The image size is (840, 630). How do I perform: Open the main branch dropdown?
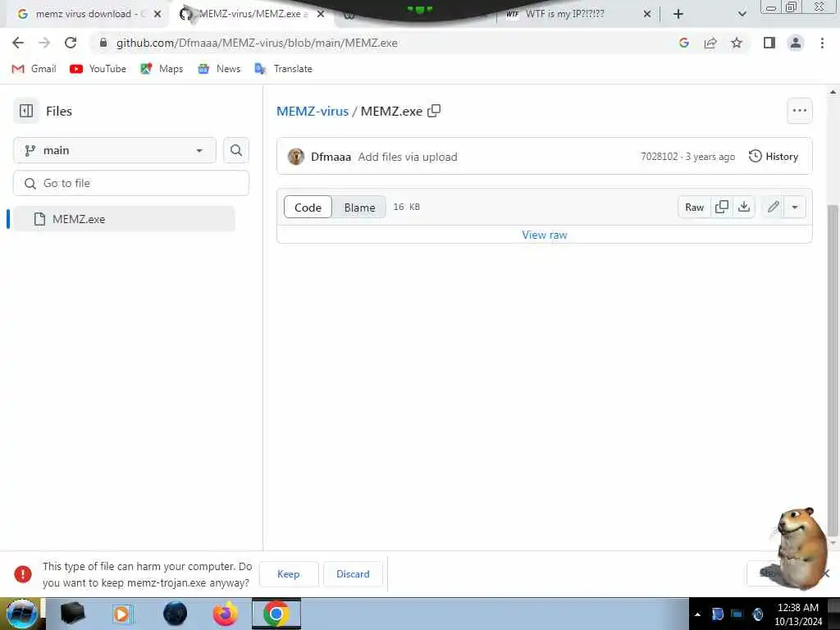[x=115, y=151]
